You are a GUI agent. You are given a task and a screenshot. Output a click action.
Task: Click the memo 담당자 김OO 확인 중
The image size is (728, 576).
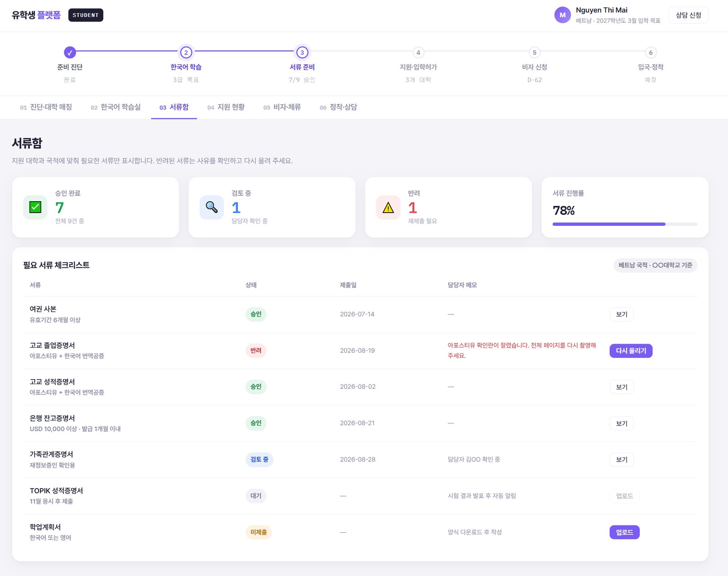pyautogui.click(x=474, y=459)
